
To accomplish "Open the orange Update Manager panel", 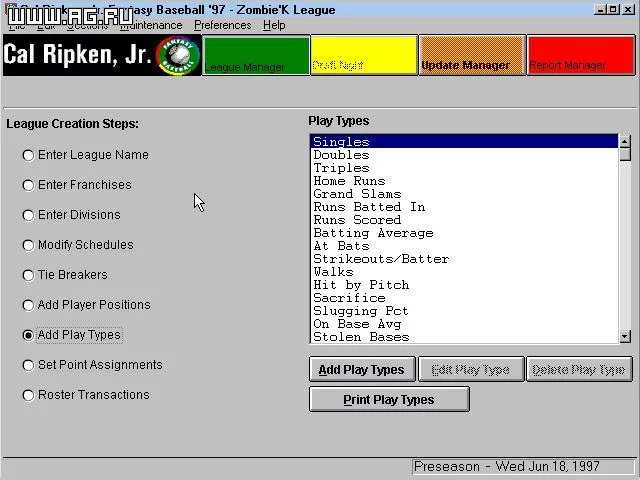I will point(472,55).
